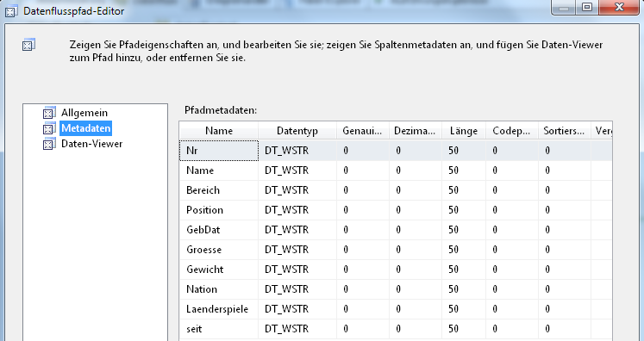Screen dimensions: 644x341
Task: Open the Allgemein page
Action: 84,113
